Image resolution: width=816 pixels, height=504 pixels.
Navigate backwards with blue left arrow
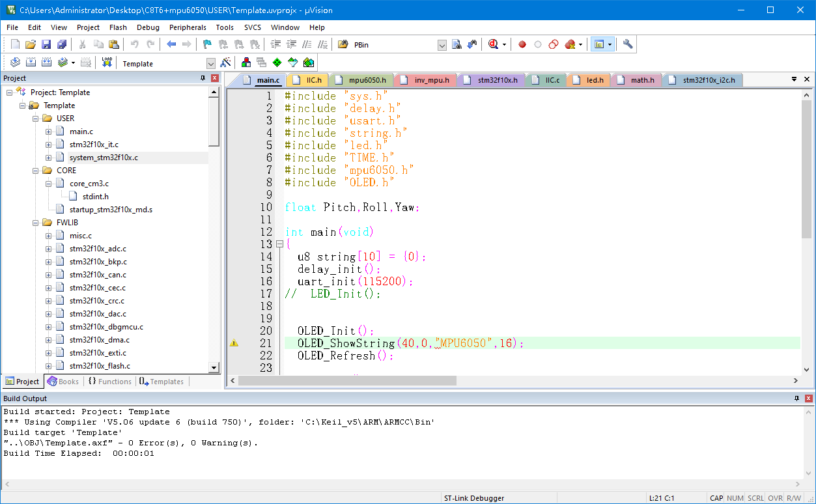click(171, 44)
